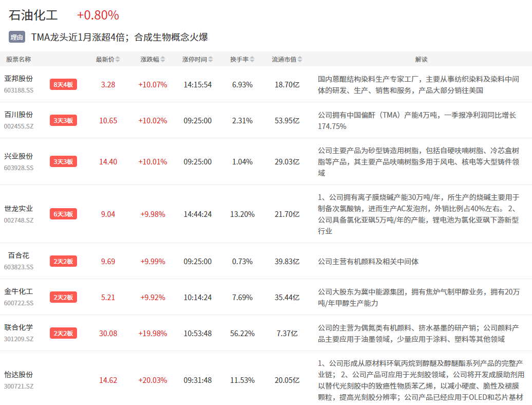The height and width of the screenshot is (405, 532).
Task: Click limit-up time 14:15:54
Action: pyautogui.click(x=198, y=85)
